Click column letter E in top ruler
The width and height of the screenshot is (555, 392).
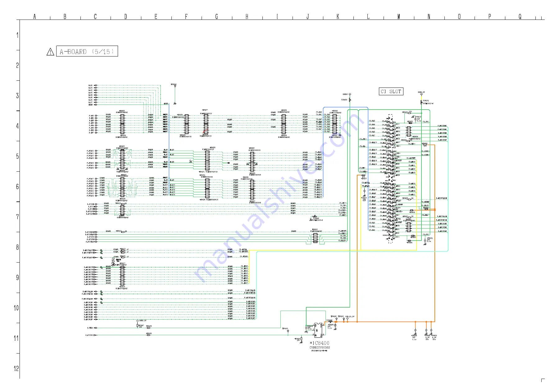[156, 17]
